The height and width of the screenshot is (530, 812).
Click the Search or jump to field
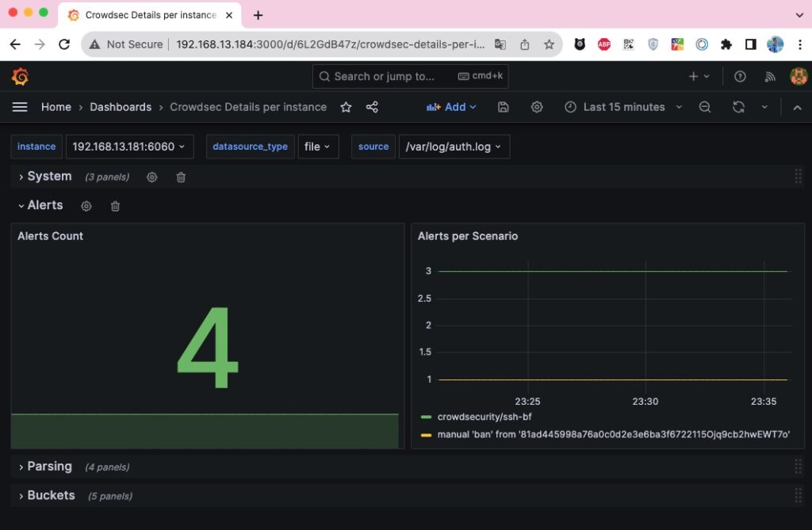(410, 77)
